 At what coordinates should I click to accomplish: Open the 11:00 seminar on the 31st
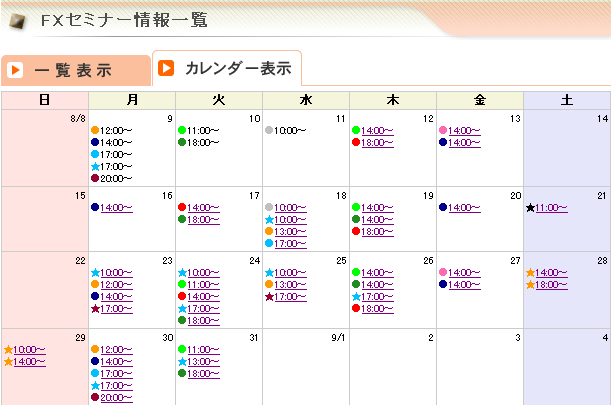[x=203, y=350]
